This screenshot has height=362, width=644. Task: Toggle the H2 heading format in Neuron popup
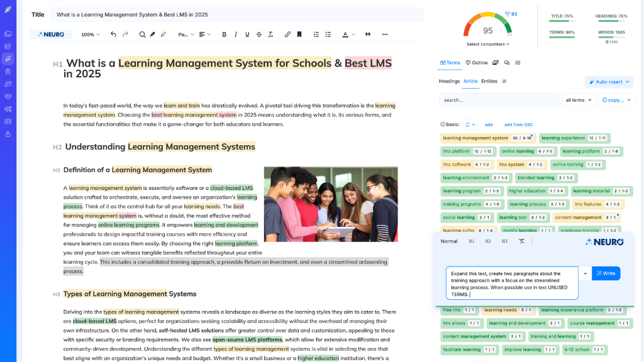click(x=488, y=241)
